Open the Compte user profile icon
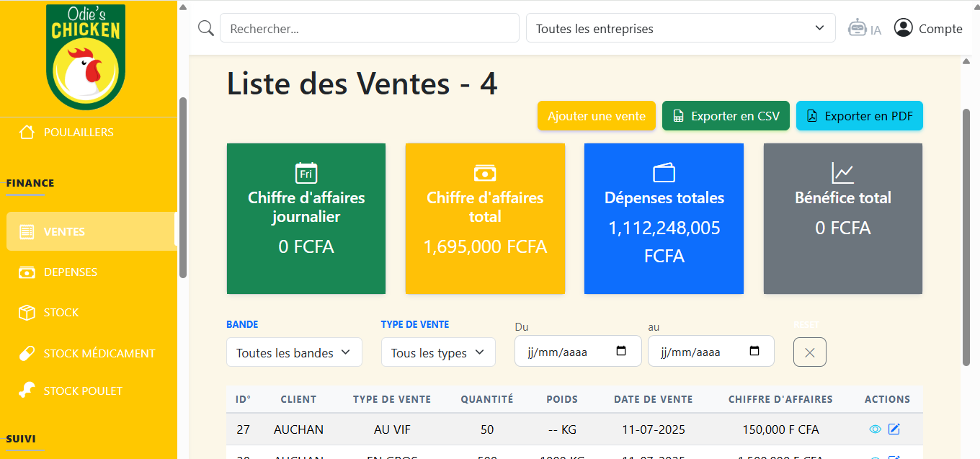Image resolution: width=980 pixels, height=459 pixels. coord(903,28)
